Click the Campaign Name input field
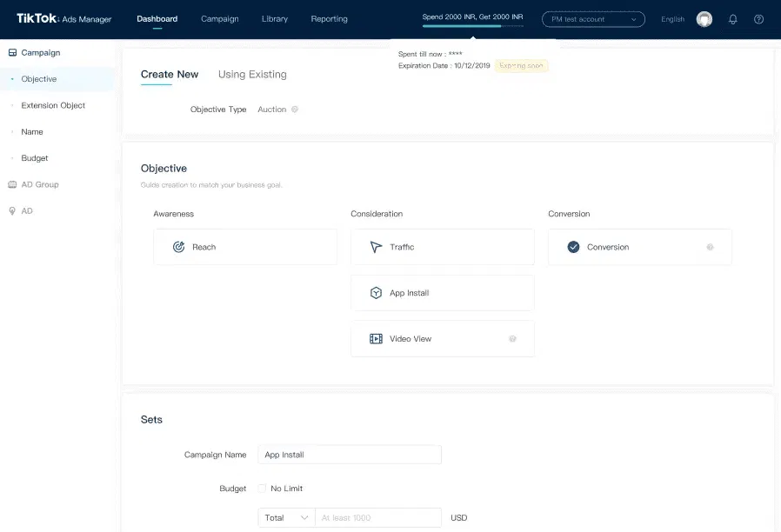The height and width of the screenshot is (532, 781). pyautogui.click(x=350, y=455)
